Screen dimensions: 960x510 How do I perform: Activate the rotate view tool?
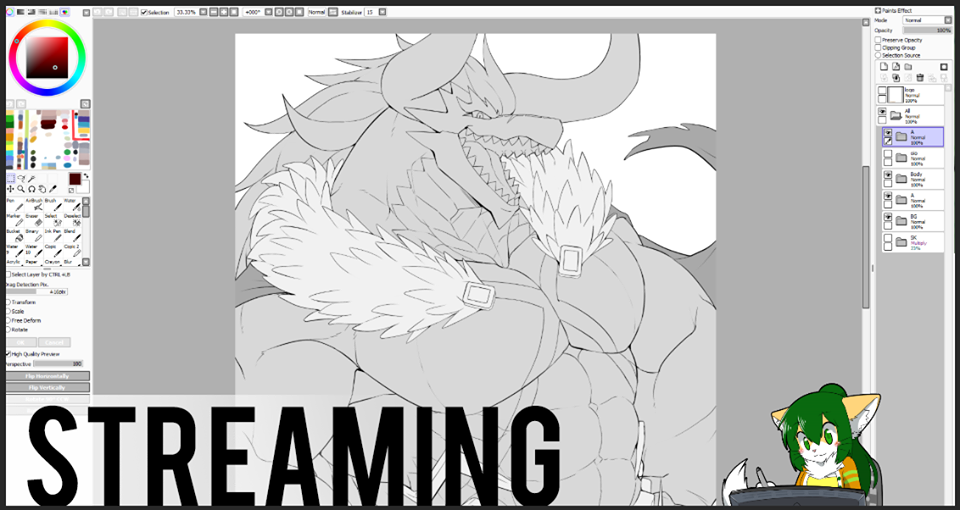(31, 189)
